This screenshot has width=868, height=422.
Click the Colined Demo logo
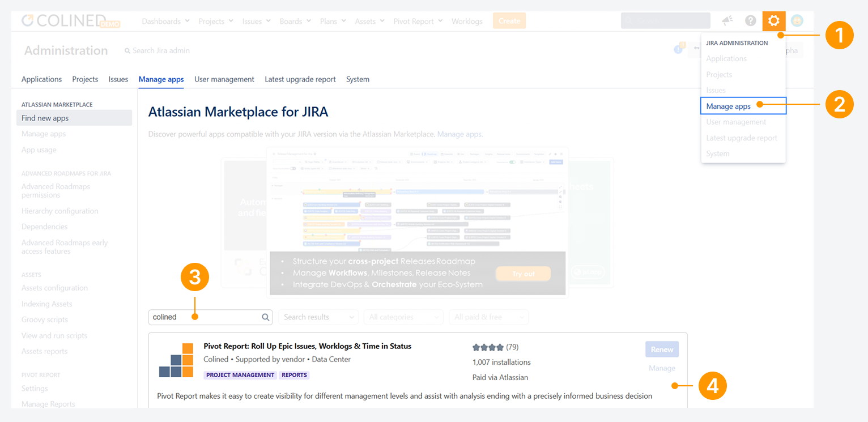[x=71, y=21]
